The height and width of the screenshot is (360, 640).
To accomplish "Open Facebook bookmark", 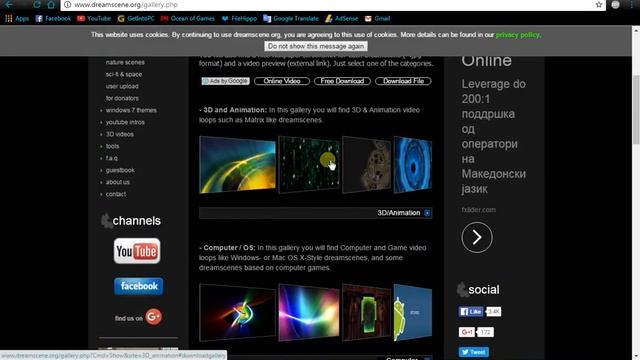I will click(53, 18).
